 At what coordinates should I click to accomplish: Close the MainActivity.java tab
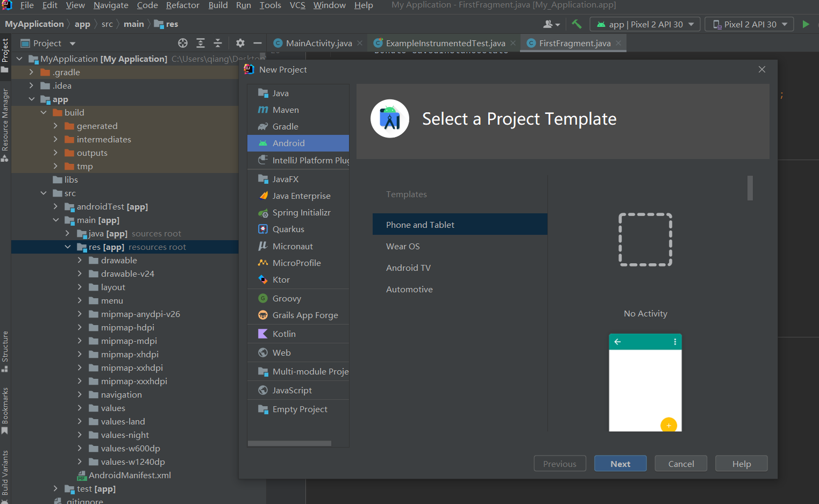coord(360,43)
